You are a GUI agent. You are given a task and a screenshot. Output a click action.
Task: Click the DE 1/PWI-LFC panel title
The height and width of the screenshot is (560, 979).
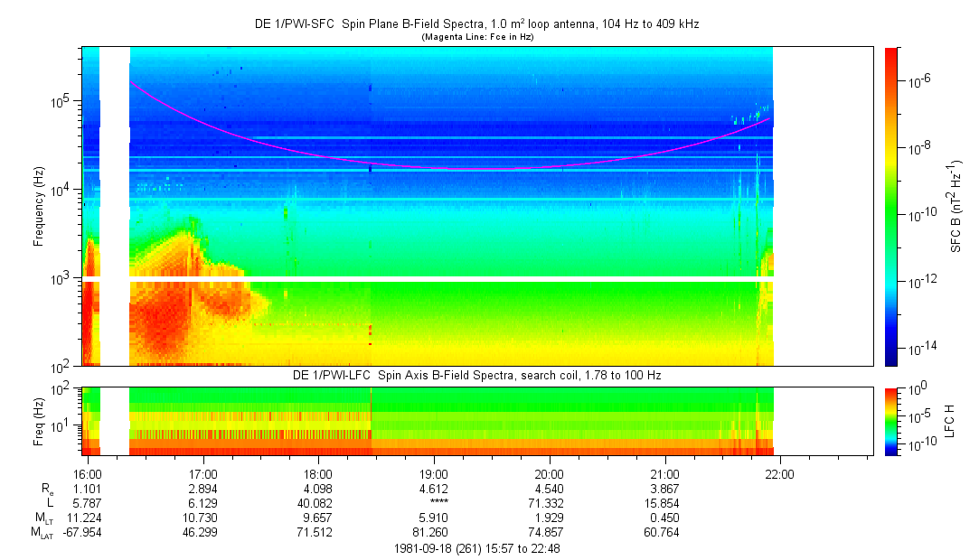coord(477,376)
